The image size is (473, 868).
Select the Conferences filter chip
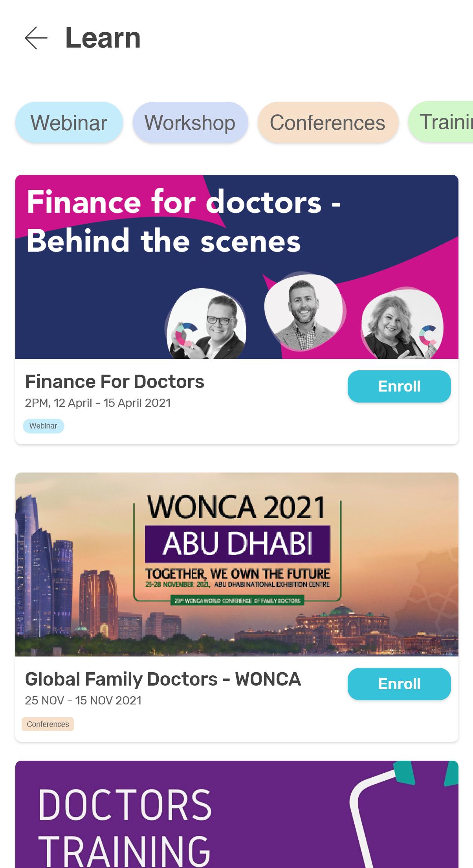(328, 123)
